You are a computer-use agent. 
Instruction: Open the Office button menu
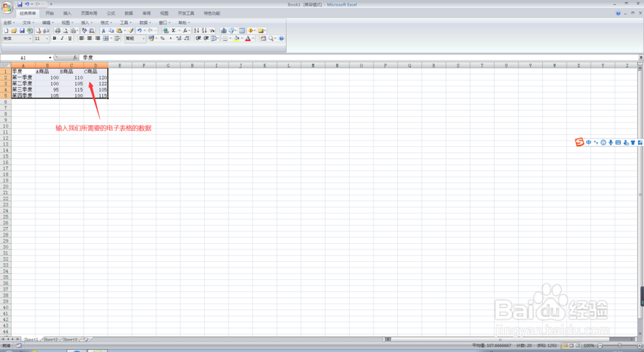pyautogui.click(x=7, y=7)
